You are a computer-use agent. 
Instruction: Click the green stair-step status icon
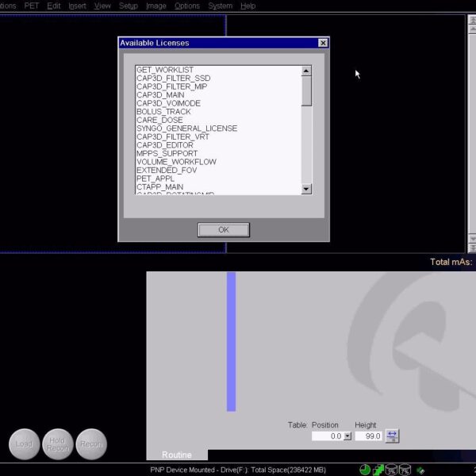point(378,470)
